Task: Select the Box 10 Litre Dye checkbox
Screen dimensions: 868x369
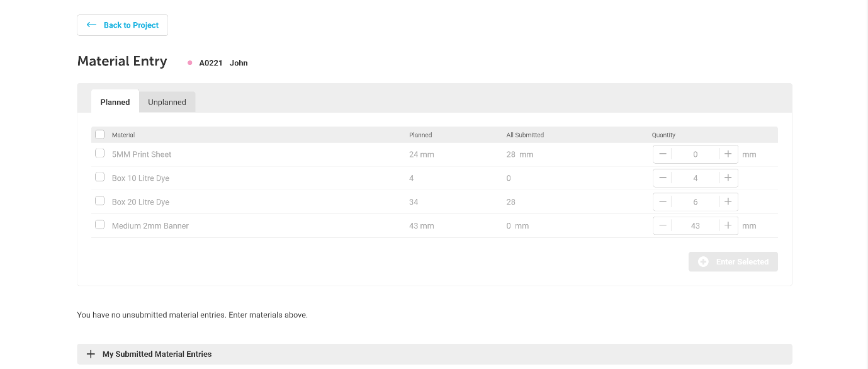Action: click(99, 178)
